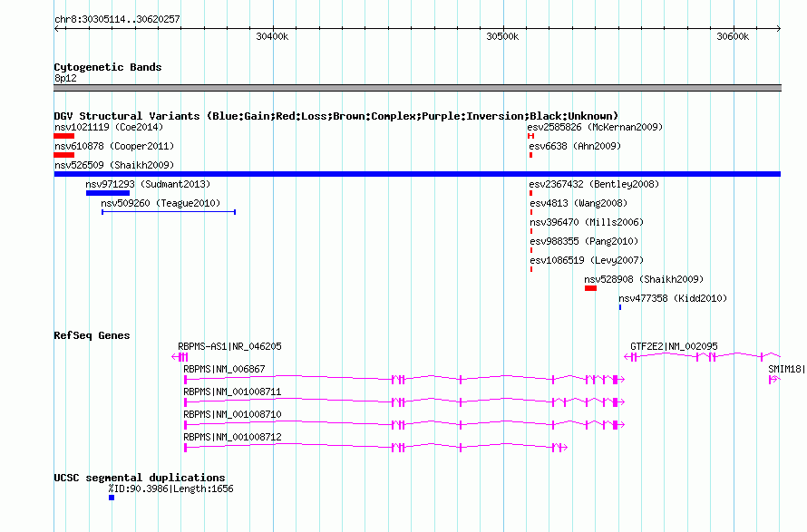Image resolution: width=807 pixels, height=532 pixels.
Task: Click the small blue nsv477358 marker
Action: click(x=620, y=307)
